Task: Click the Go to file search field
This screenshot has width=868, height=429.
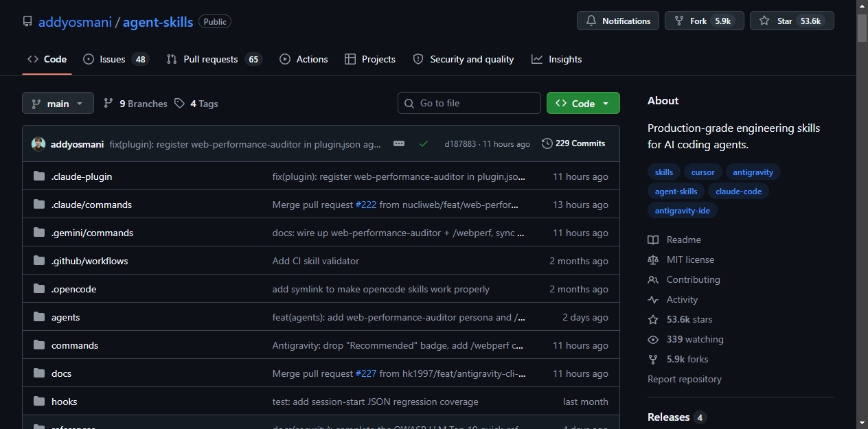Action: point(469,104)
